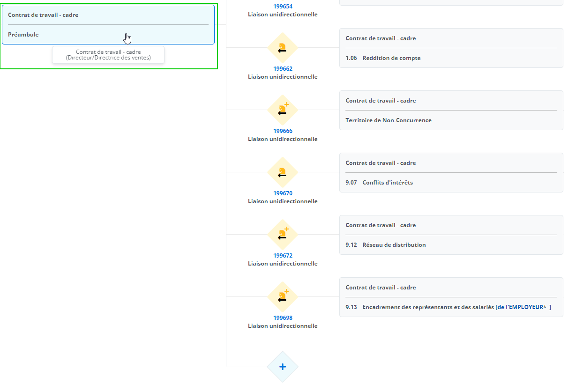This screenshot has width=569, height=392.
Task: Click the diamond link icon above 199662
Action: tap(283, 48)
